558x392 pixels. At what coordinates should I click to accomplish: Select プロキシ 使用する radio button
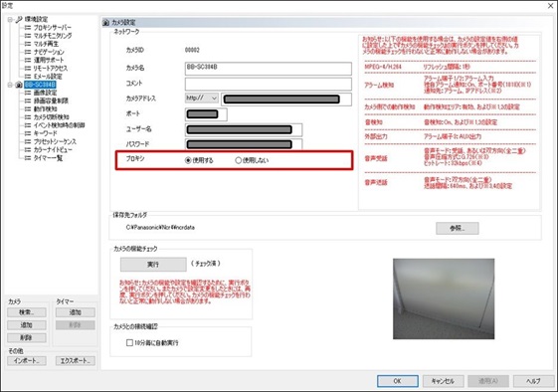188,160
